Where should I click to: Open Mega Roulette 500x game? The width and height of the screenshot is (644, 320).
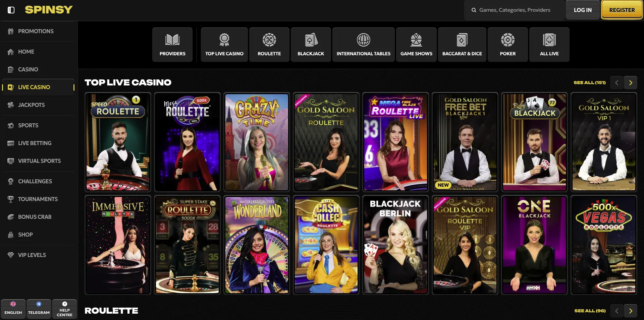click(x=187, y=142)
